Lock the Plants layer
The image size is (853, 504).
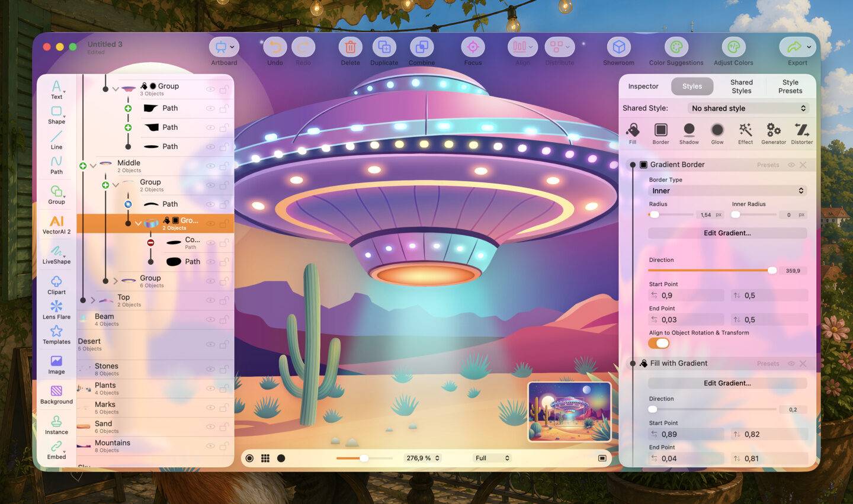[x=225, y=389]
